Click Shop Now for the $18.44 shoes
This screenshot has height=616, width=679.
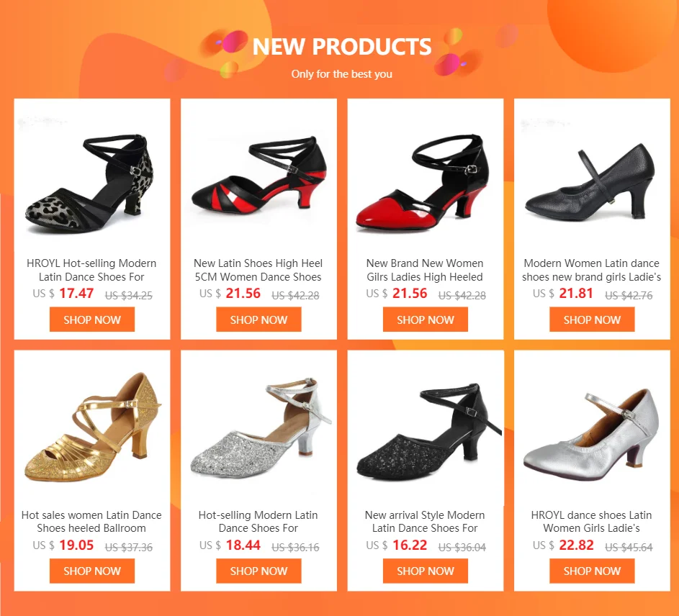258,571
